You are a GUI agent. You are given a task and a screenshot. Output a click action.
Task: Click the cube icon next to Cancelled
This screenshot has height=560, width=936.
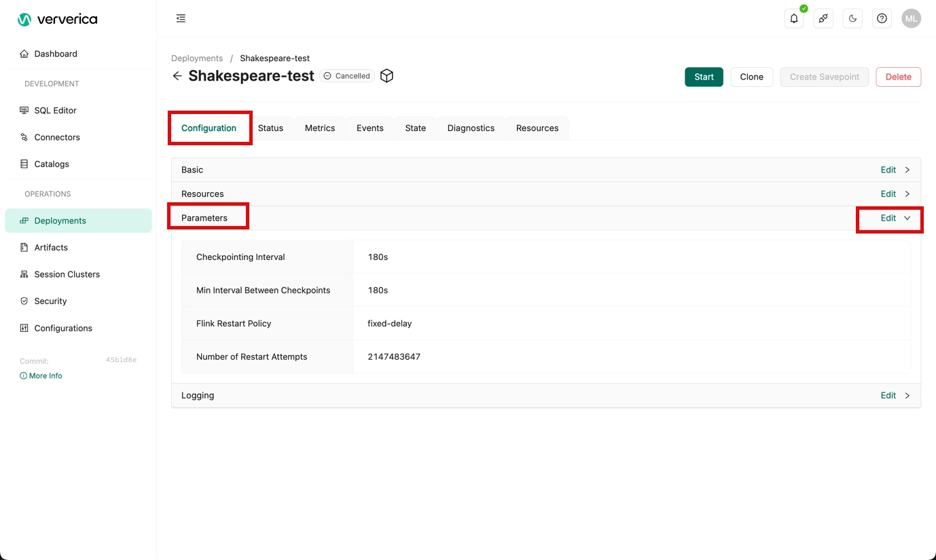386,76
